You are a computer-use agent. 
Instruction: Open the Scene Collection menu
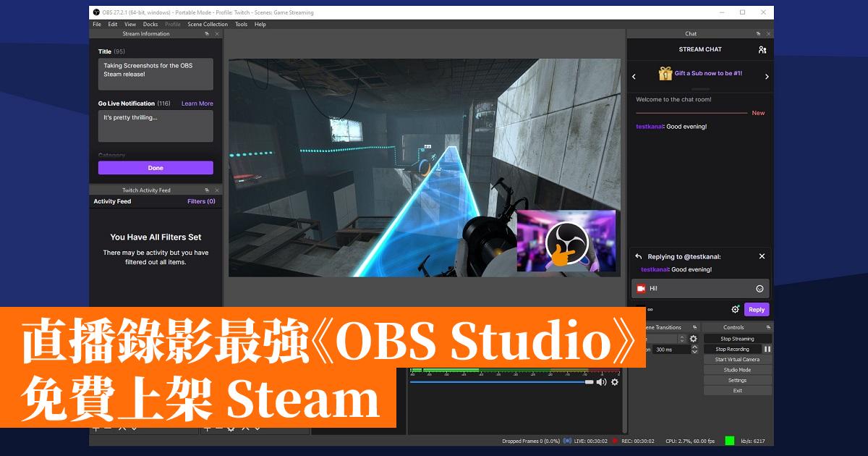[208, 24]
